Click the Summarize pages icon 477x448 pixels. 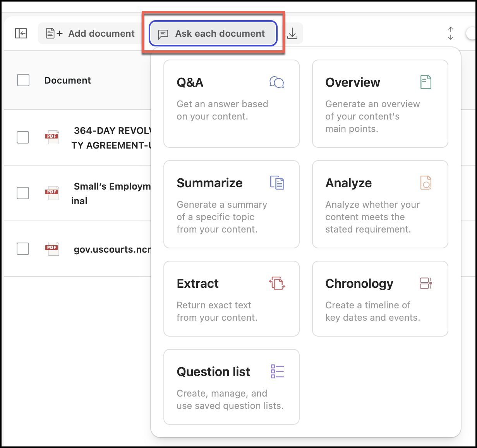[277, 183]
